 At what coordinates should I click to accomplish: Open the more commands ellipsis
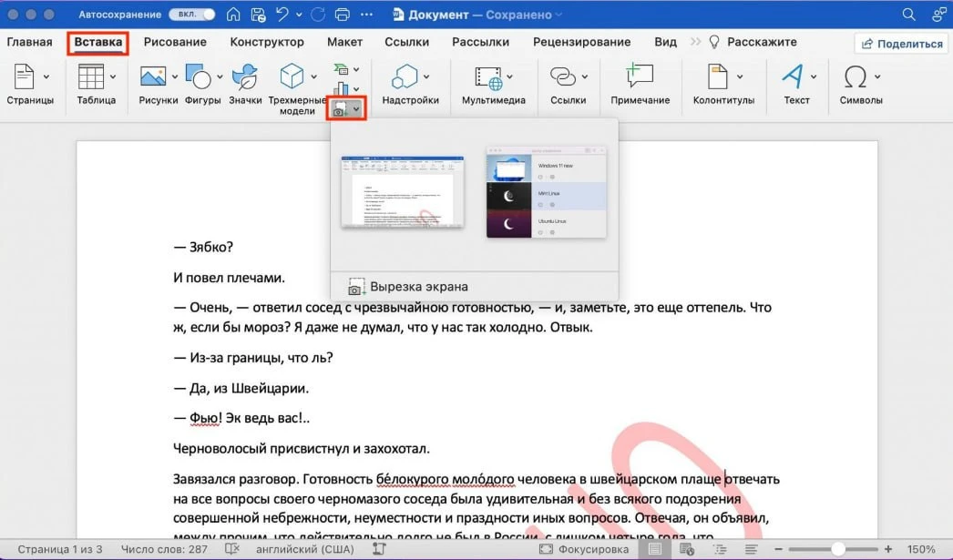click(366, 15)
